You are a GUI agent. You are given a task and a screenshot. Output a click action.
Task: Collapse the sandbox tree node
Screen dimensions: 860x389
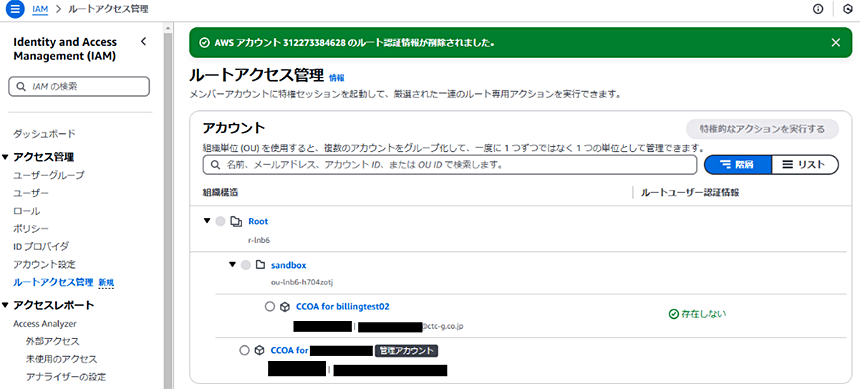pos(232,265)
